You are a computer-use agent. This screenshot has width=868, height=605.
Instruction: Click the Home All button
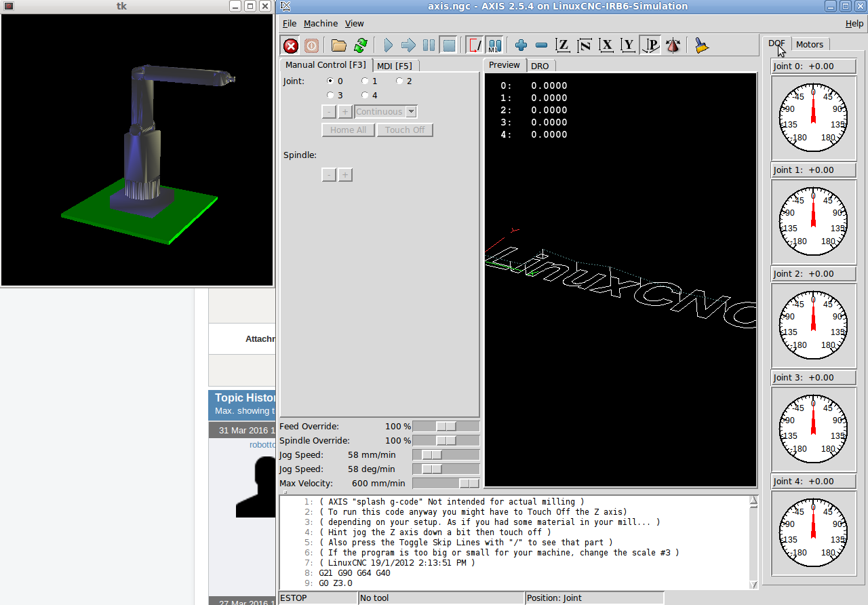[x=349, y=130]
